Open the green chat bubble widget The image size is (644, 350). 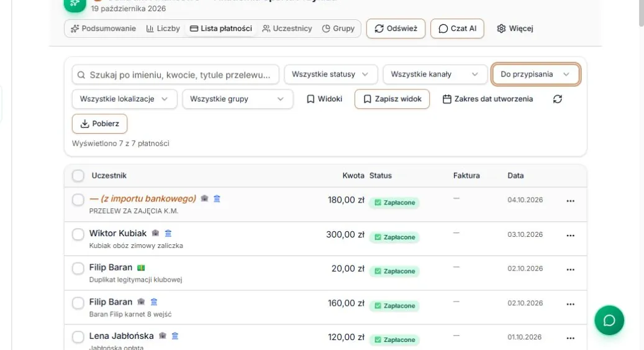[x=609, y=320]
